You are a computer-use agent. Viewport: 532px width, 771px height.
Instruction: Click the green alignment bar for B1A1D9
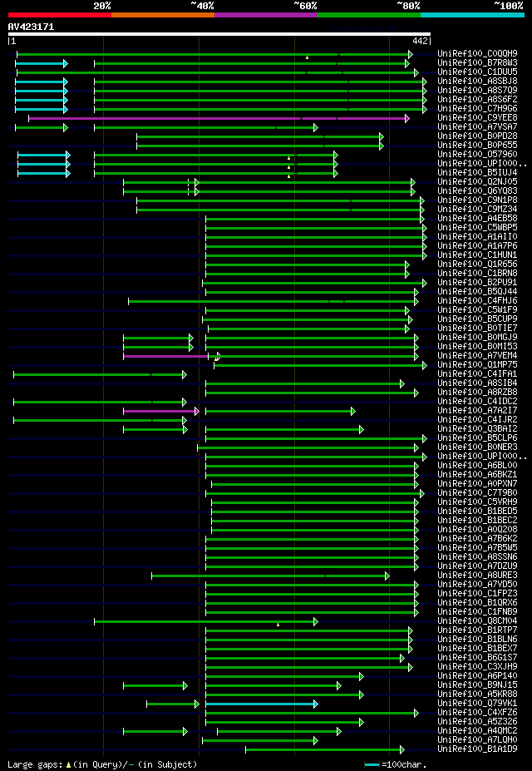point(325,750)
